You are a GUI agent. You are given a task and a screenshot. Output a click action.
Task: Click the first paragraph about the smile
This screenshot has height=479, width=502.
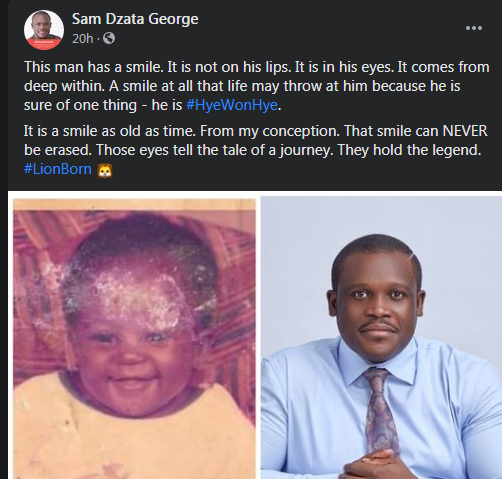point(257,86)
